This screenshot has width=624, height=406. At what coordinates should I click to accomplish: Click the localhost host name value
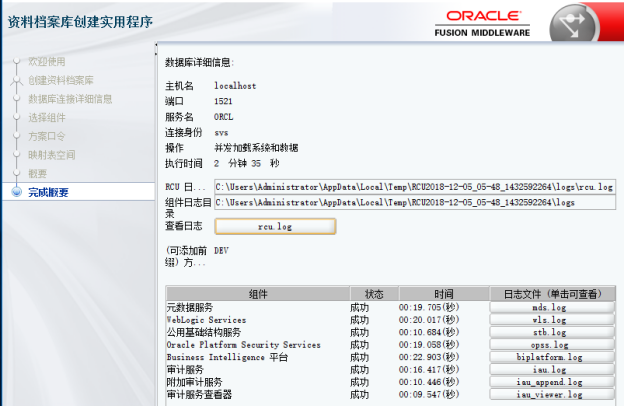[x=235, y=86]
